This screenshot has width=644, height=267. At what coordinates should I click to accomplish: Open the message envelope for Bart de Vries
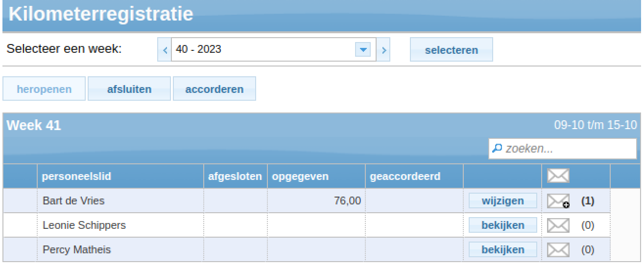click(x=558, y=201)
